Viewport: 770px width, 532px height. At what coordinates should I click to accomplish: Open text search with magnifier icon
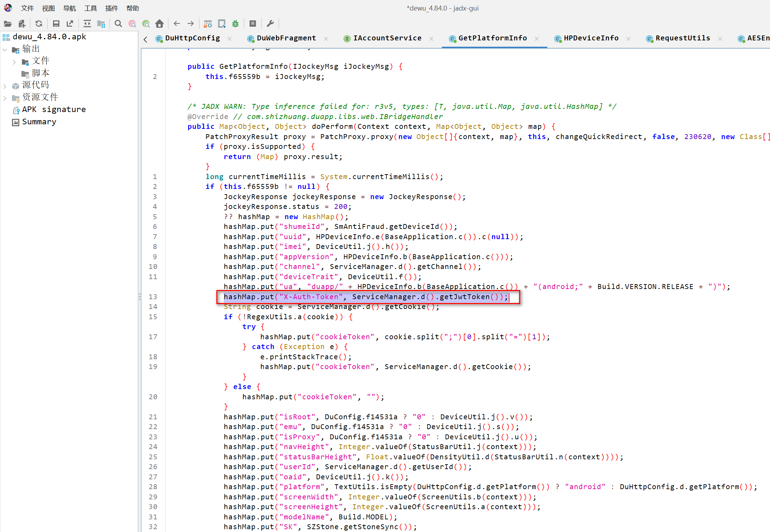(x=118, y=24)
